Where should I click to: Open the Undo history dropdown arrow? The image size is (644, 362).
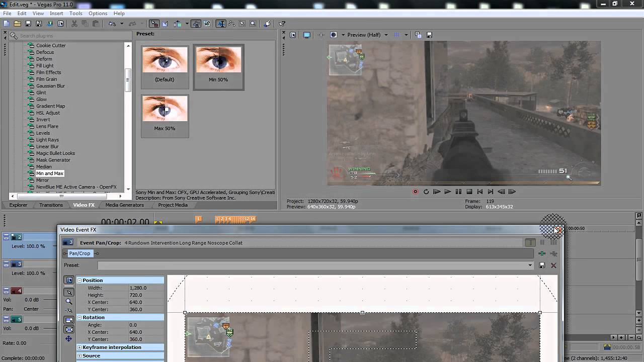coord(122,24)
